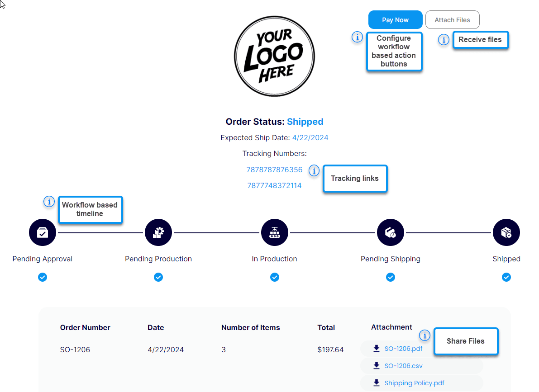
Task: Click the Pending Production label
Action: click(158, 259)
